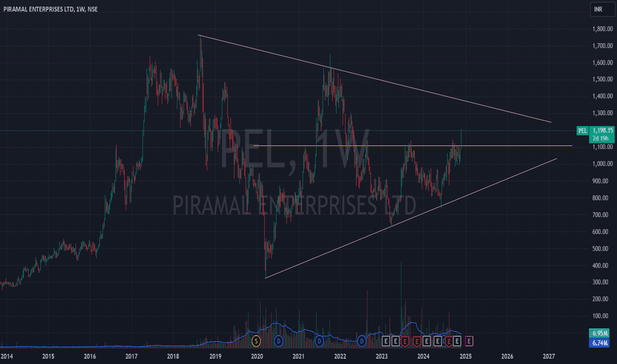This screenshot has width=617, height=364.
Task: Open the INR currency selector
Action: point(602,9)
